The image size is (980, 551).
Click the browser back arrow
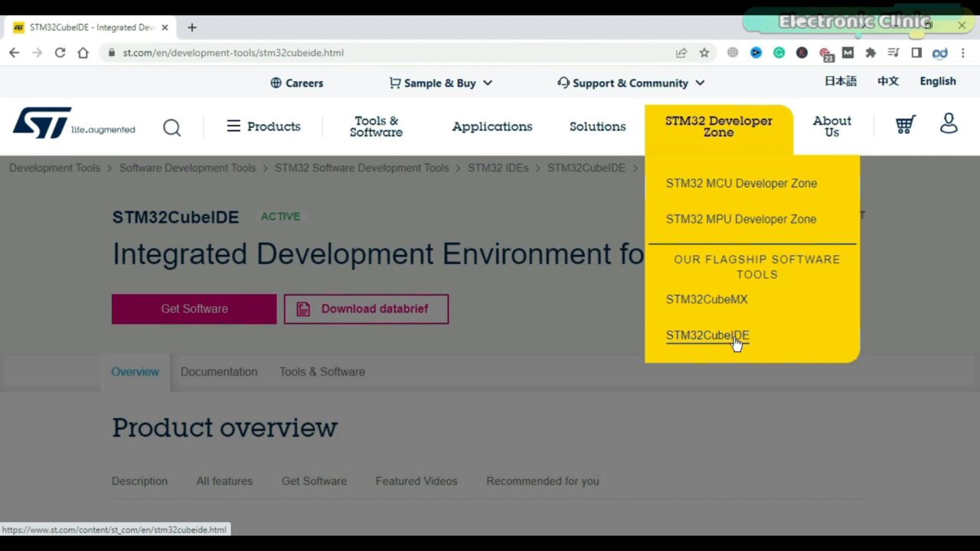15,53
